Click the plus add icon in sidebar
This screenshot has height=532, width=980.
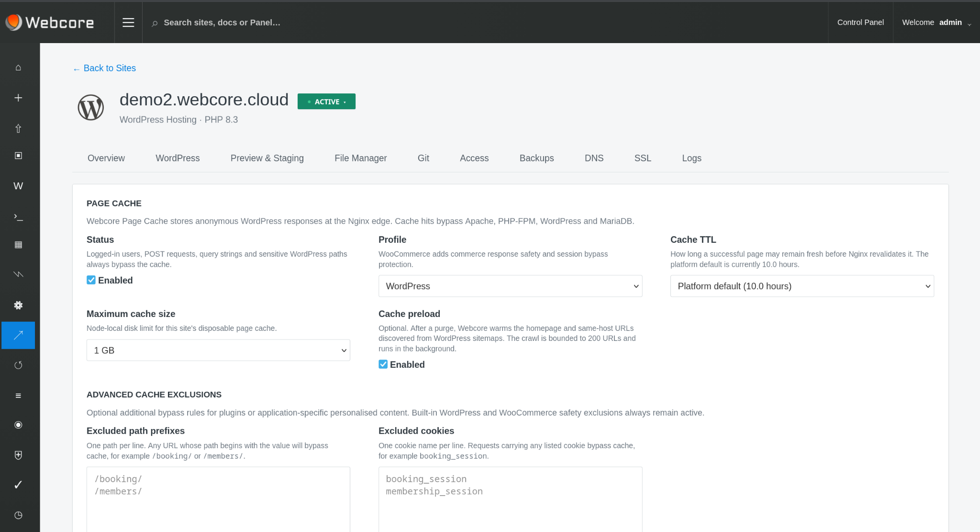(x=18, y=98)
